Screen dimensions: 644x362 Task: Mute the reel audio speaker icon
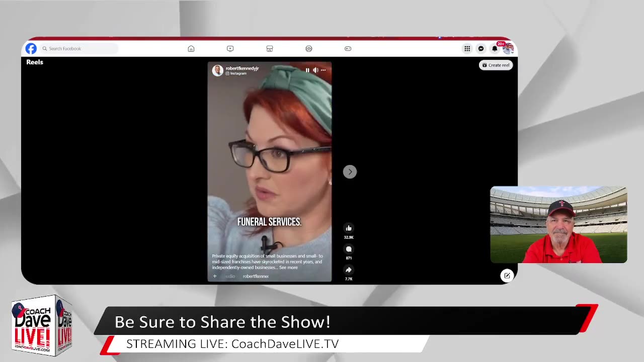tap(315, 70)
